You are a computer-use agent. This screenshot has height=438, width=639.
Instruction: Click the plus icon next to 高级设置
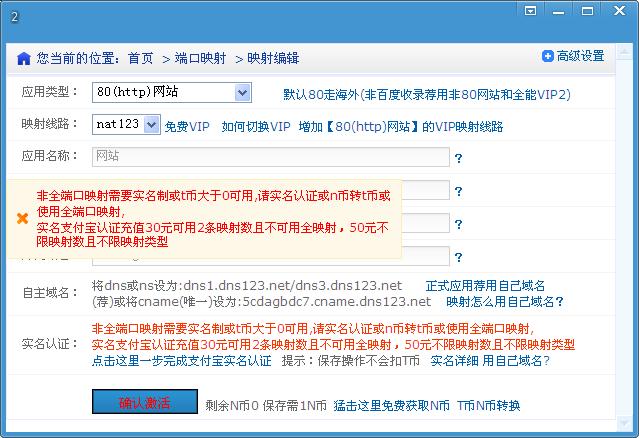(547, 56)
